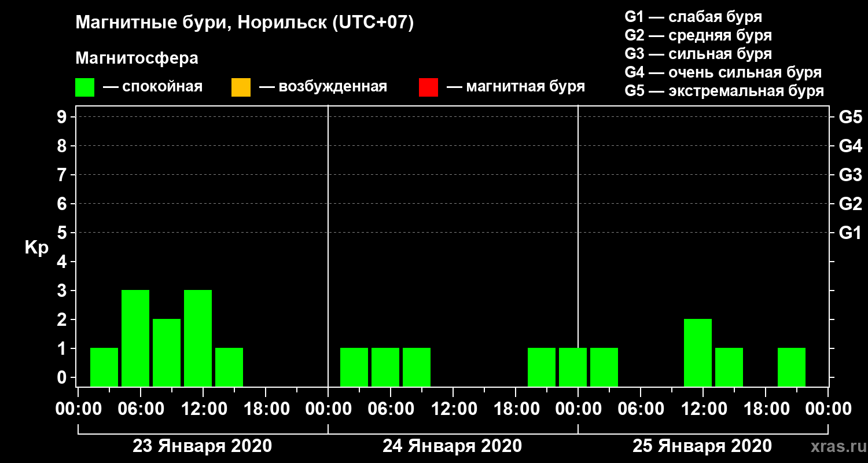Screen dimensions: 868x463
Task: Click the Kp axis value 5
Action: pyautogui.click(x=63, y=233)
